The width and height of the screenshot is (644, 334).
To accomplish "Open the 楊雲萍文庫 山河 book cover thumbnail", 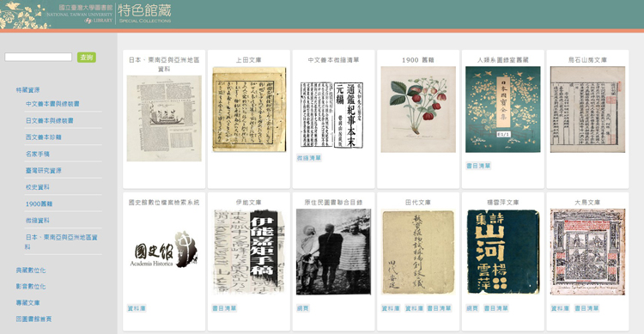I will [x=503, y=252].
